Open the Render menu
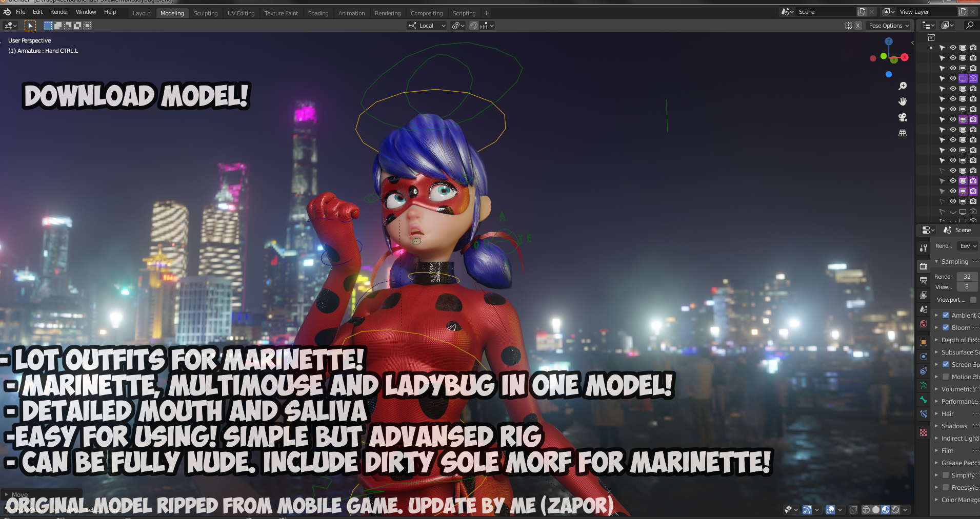980x519 pixels. [x=59, y=12]
